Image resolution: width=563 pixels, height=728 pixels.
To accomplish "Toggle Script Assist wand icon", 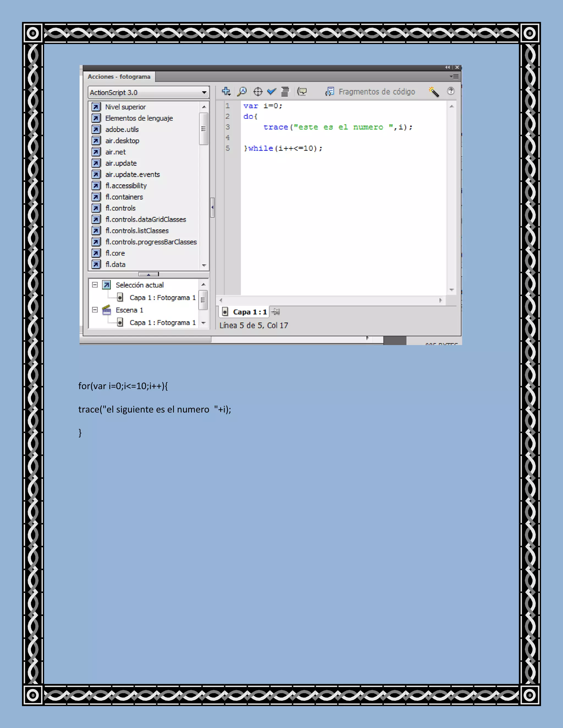I will click(434, 91).
